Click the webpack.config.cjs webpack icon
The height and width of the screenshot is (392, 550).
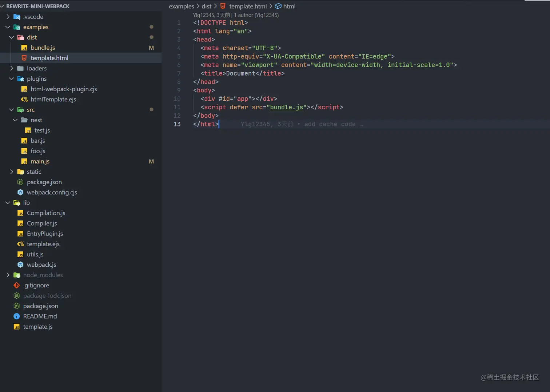21,192
